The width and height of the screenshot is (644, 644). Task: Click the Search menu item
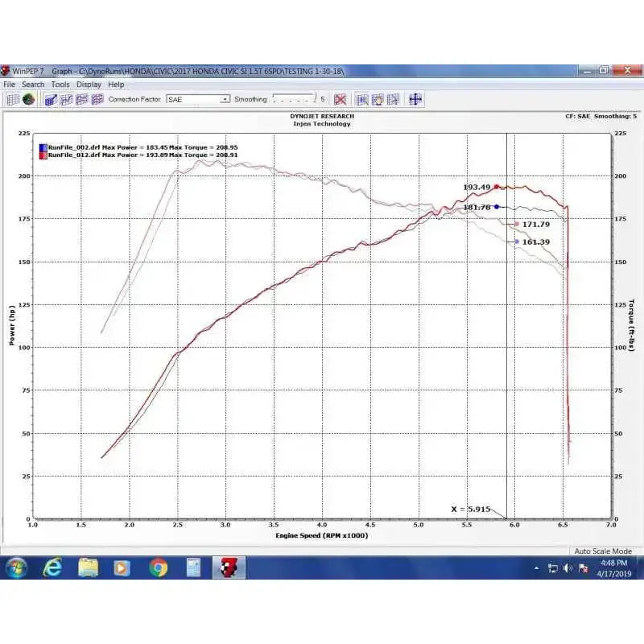click(x=33, y=85)
